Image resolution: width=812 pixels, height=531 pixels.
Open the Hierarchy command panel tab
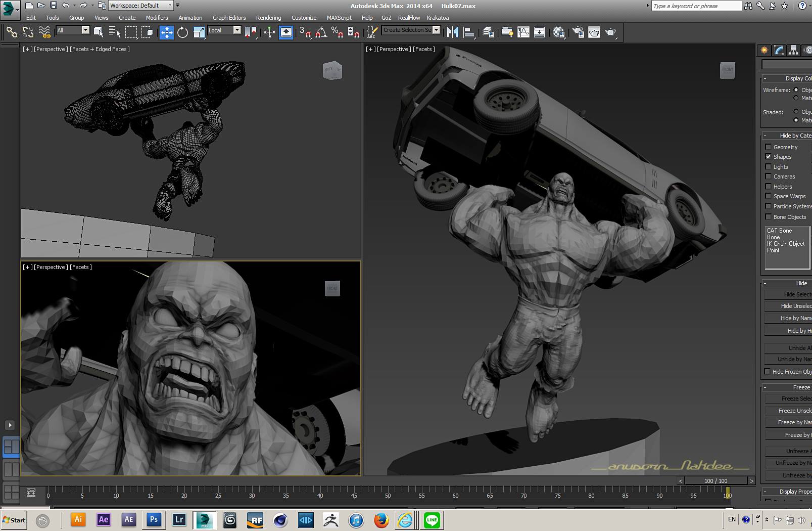point(793,50)
